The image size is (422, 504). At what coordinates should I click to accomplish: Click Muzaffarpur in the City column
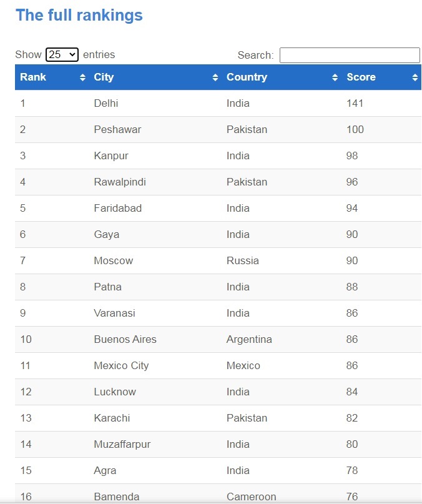pyautogui.click(x=122, y=445)
